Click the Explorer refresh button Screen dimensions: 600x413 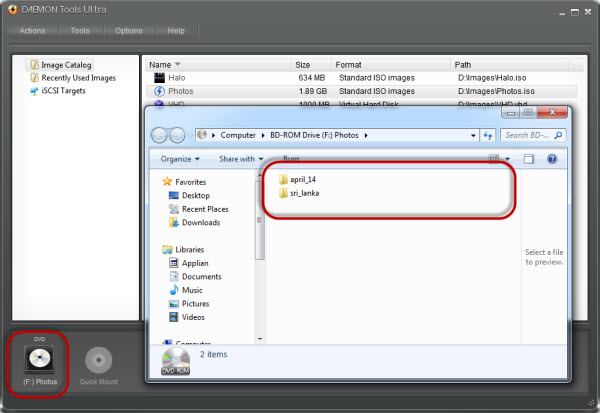click(488, 135)
